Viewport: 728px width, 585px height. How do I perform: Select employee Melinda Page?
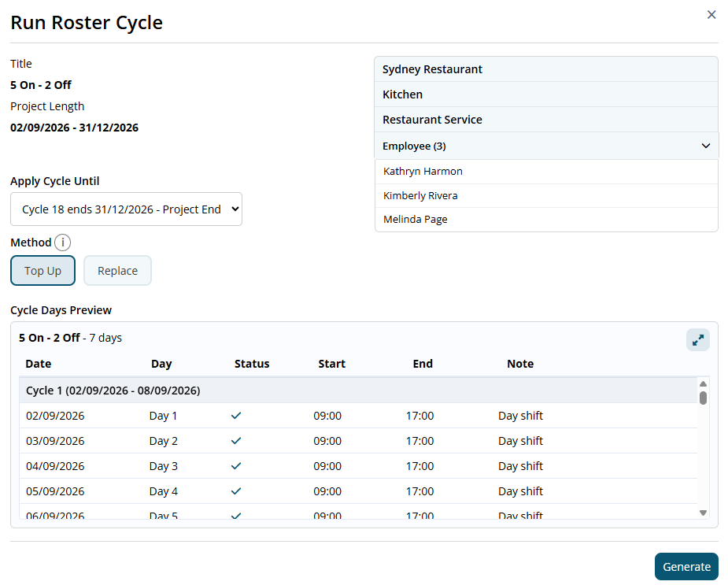point(546,220)
